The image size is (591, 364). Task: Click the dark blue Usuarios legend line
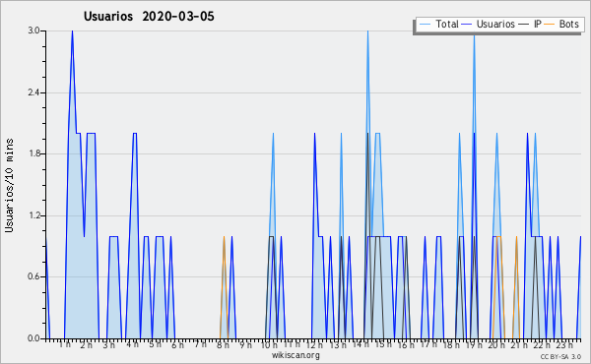[x=467, y=25]
